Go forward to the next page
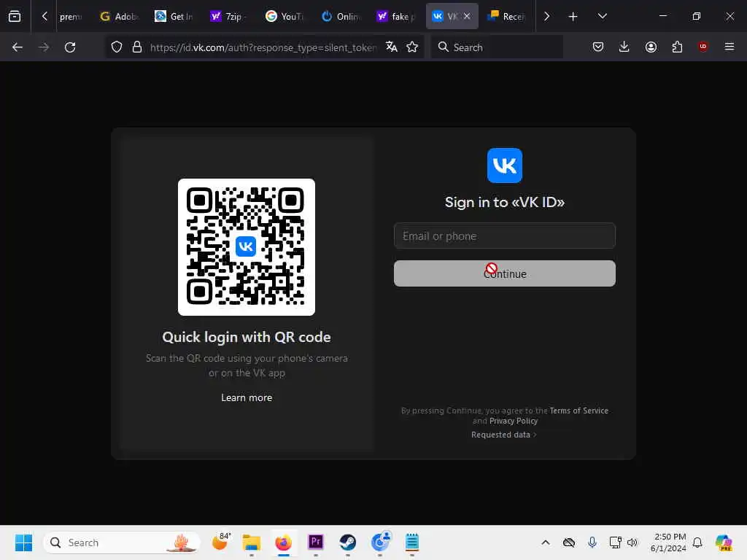 (44, 47)
